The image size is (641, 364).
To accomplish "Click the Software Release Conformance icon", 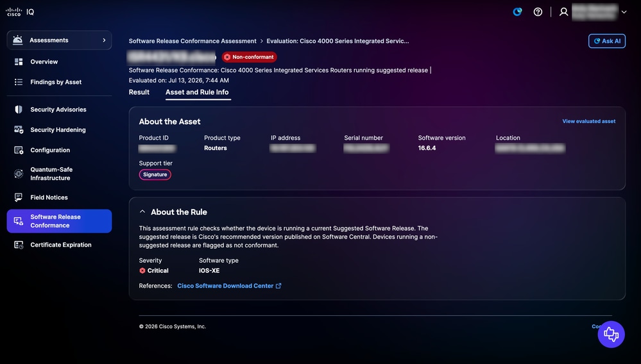I will pyautogui.click(x=19, y=221).
